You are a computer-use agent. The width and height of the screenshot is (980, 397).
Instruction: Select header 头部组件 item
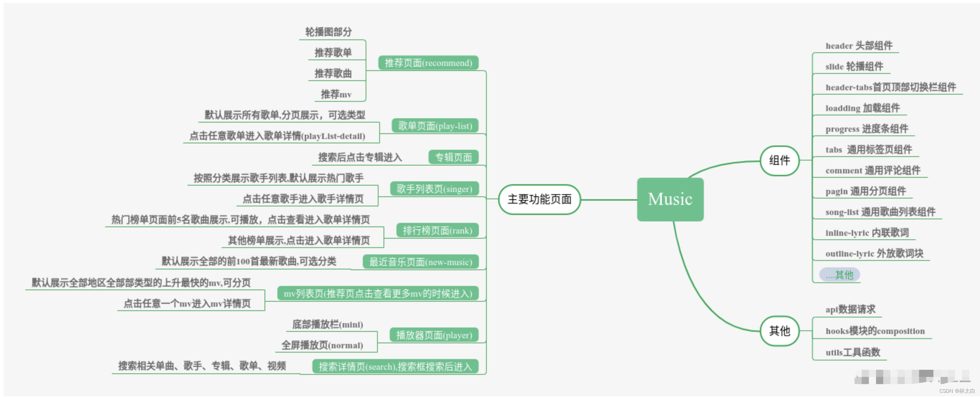pos(858,46)
